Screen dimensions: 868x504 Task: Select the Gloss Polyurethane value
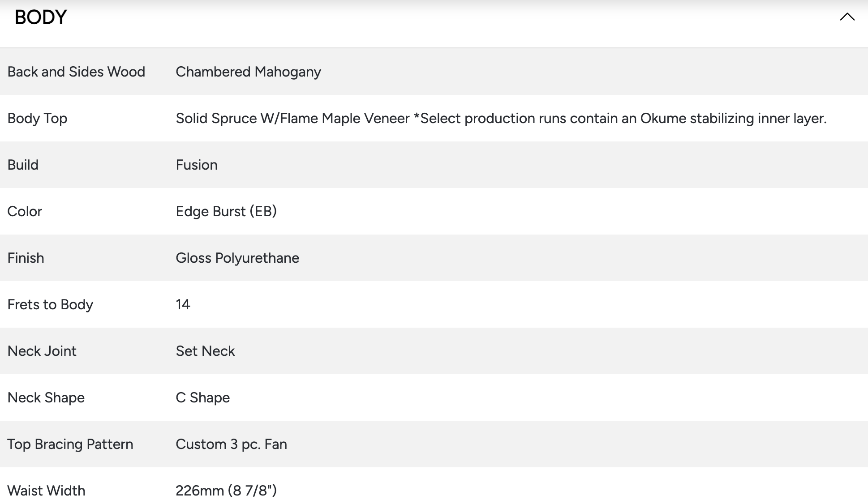(x=237, y=258)
